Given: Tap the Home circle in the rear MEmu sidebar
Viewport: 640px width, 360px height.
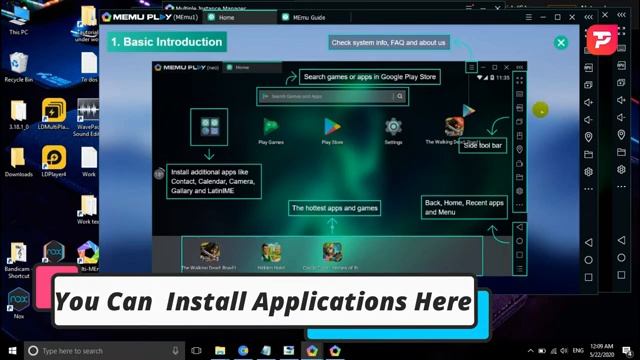Looking at the screenshot, I should [x=621, y=257].
